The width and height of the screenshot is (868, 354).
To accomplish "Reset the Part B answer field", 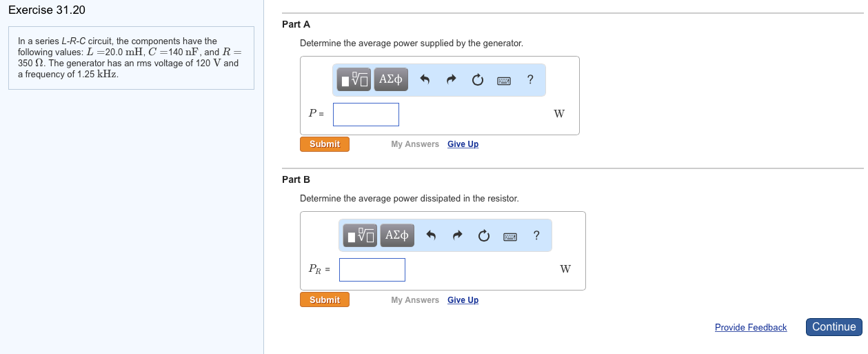I will click(484, 236).
